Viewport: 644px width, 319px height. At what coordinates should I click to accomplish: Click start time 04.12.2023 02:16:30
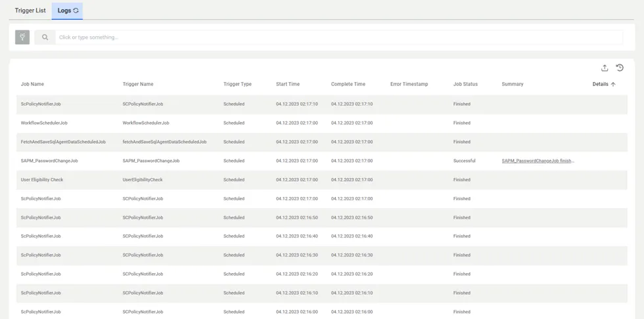297,255
